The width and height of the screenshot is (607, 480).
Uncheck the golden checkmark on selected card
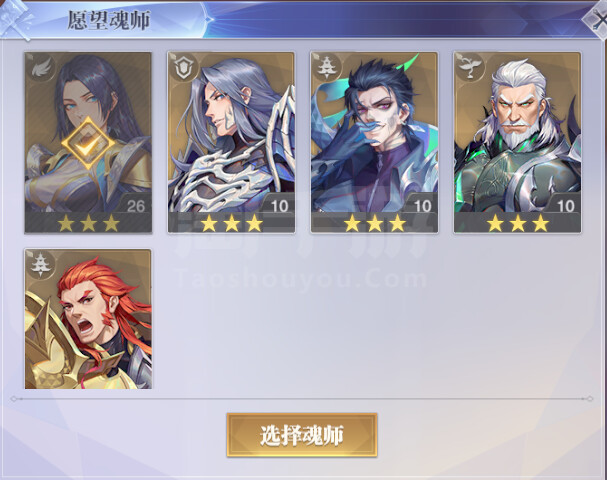point(88,143)
